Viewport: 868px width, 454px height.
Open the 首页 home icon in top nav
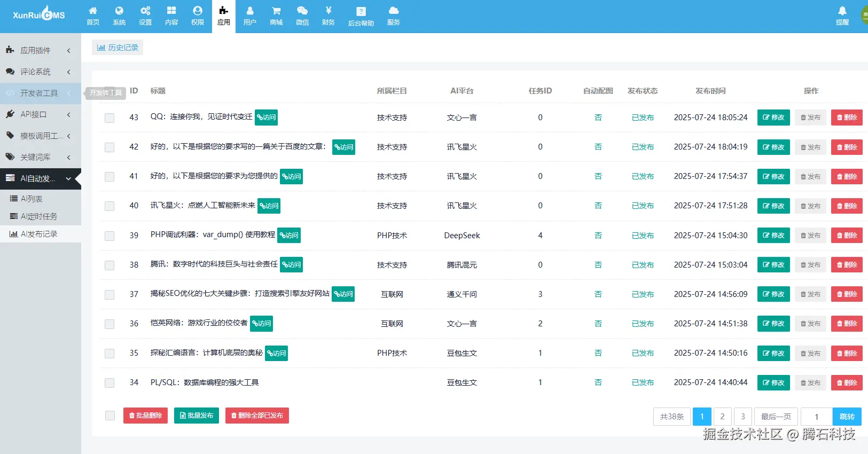coord(93,16)
